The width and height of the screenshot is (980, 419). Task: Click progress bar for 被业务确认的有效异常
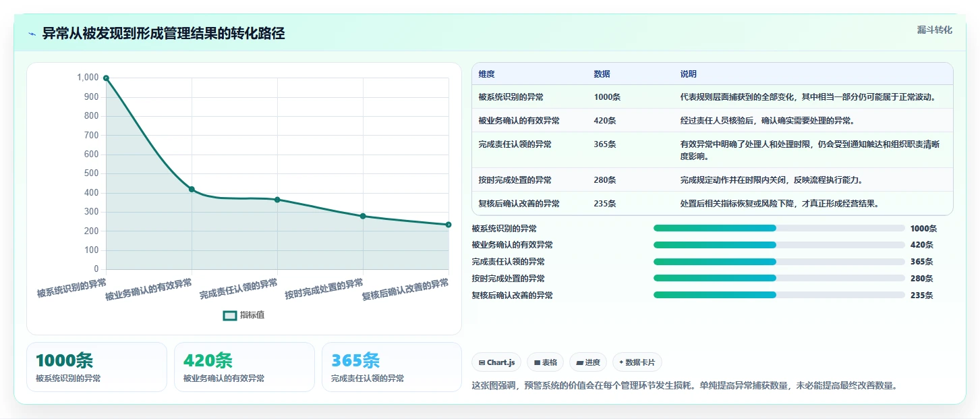(779, 245)
